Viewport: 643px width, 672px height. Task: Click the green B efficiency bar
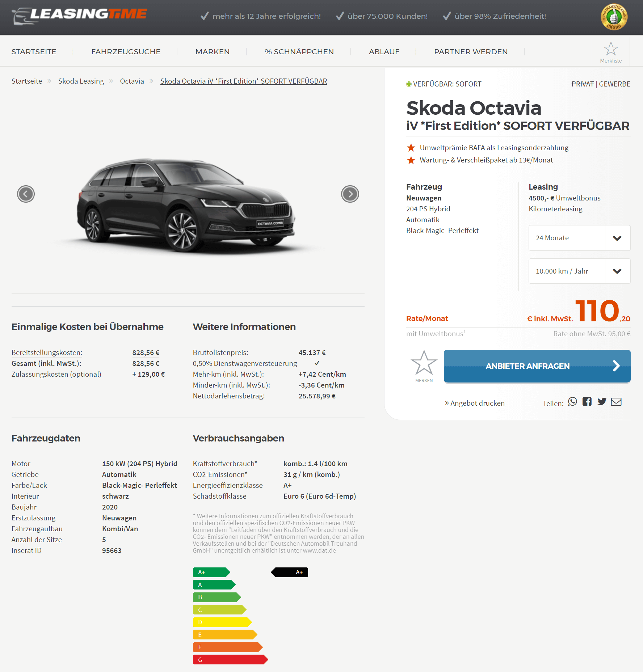(x=217, y=597)
